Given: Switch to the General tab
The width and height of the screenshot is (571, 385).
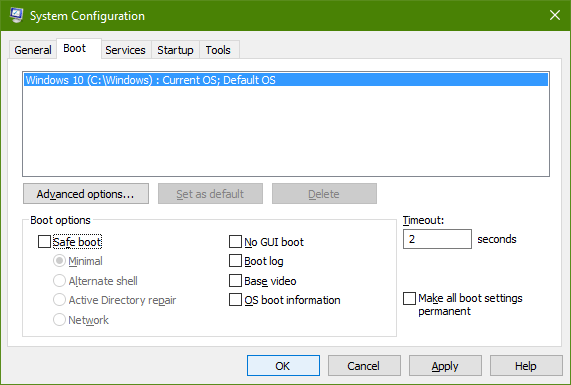Looking at the screenshot, I should 33,50.
